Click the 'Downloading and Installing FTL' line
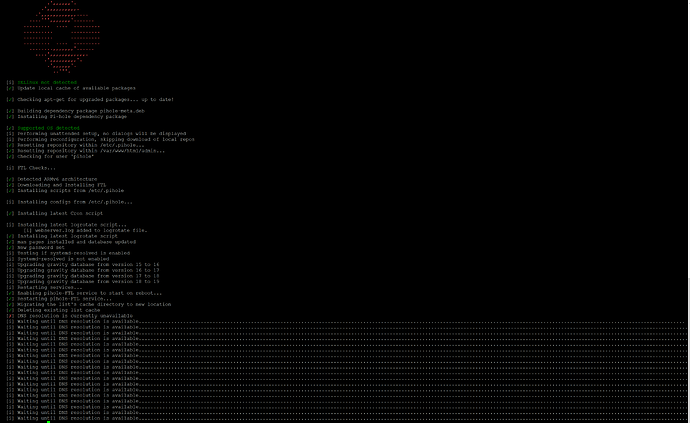The width and height of the screenshot is (690, 423). (62, 184)
